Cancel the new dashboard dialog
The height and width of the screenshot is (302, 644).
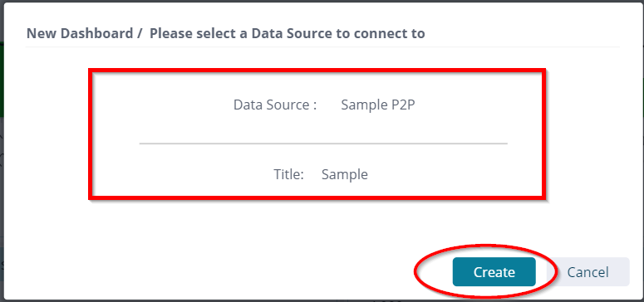click(587, 272)
